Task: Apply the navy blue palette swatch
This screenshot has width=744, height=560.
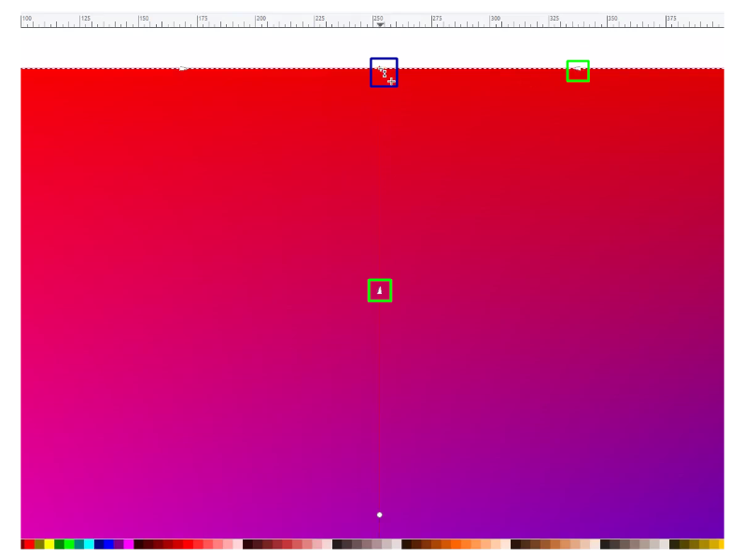Action: click(99, 544)
